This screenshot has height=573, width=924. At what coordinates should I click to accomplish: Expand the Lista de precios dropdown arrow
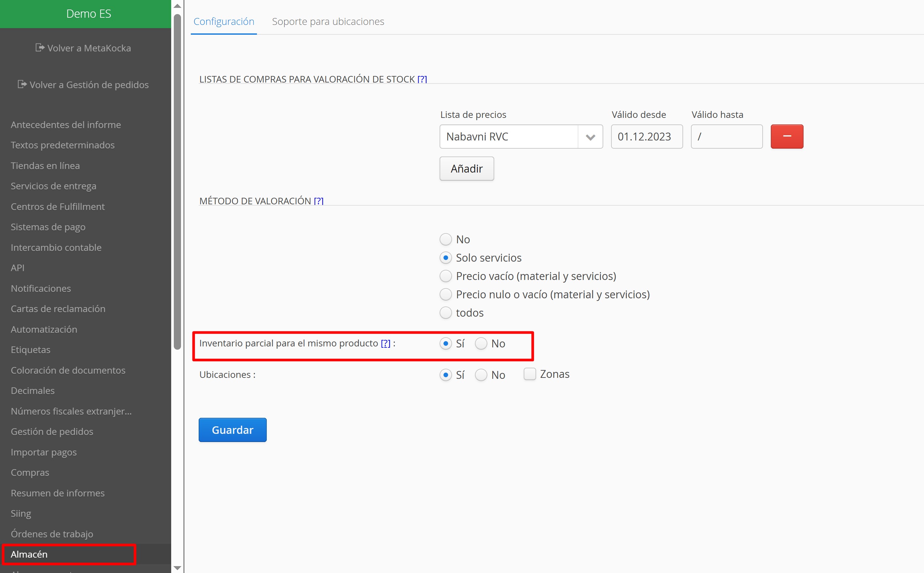[590, 137]
